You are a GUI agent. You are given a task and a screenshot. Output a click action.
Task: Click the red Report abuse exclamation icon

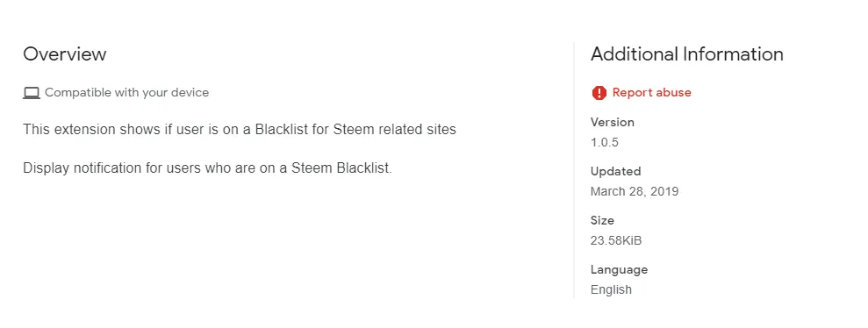pos(599,93)
